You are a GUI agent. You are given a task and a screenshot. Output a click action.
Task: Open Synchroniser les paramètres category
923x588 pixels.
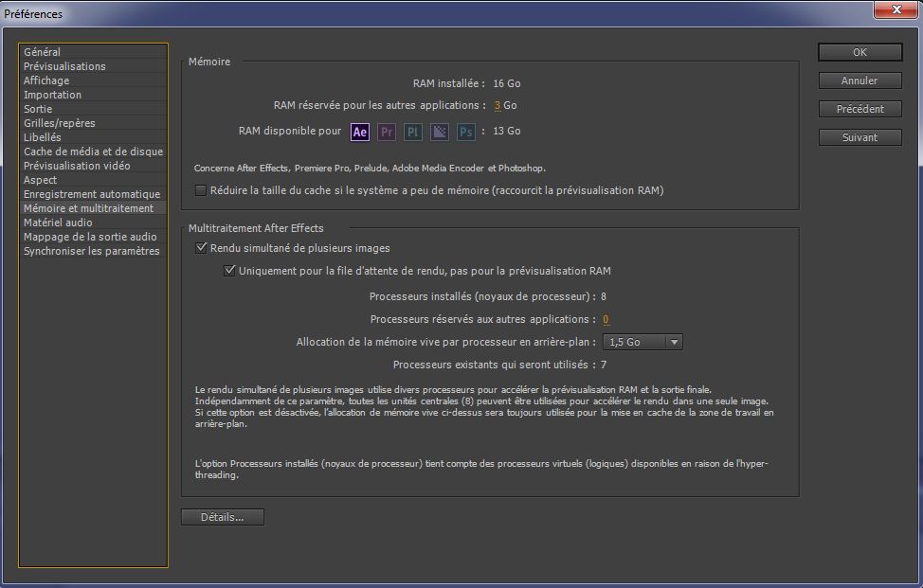coord(93,251)
